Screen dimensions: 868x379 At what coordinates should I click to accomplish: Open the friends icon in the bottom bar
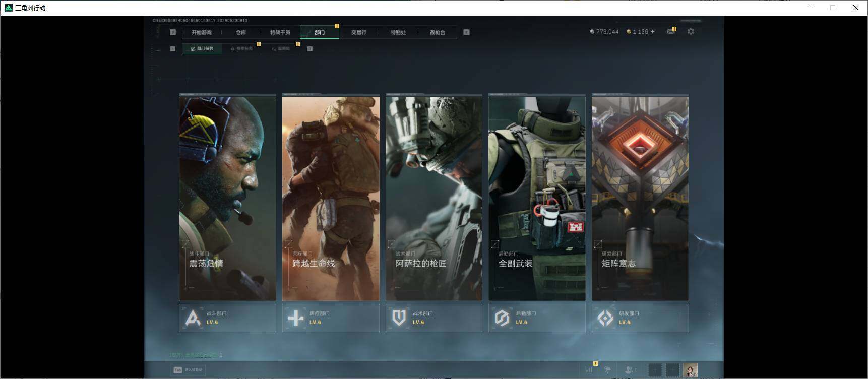click(631, 370)
